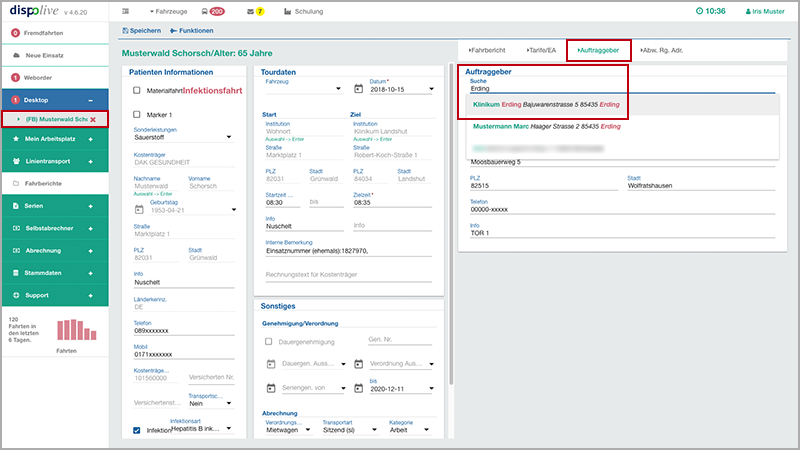
Task: Click the Schulung chart icon
Action: coord(288,11)
